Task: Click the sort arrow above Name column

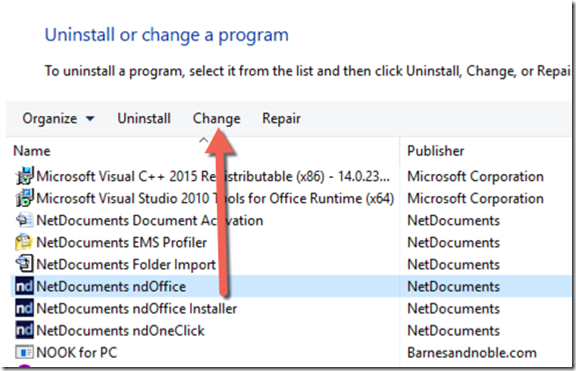Action: pyautogui.click(x=203, y=140)
